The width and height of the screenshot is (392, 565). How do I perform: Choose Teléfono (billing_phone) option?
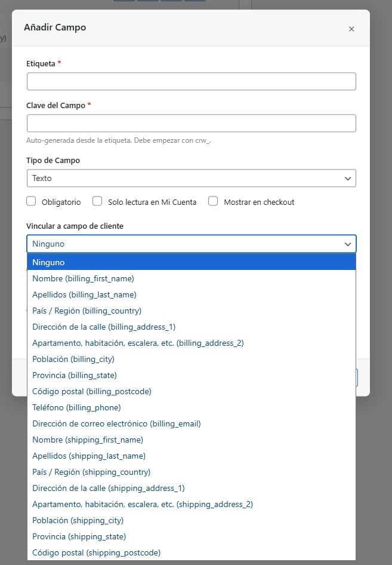76,407
